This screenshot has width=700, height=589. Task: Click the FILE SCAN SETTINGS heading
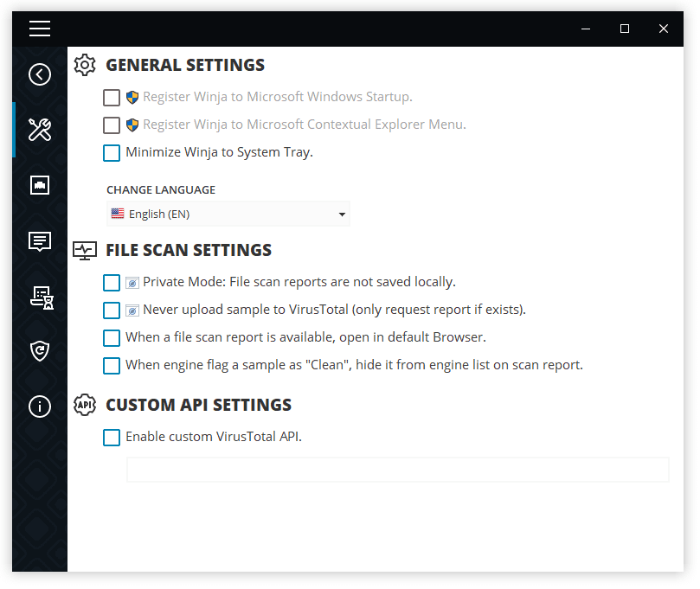pos(189,250)
